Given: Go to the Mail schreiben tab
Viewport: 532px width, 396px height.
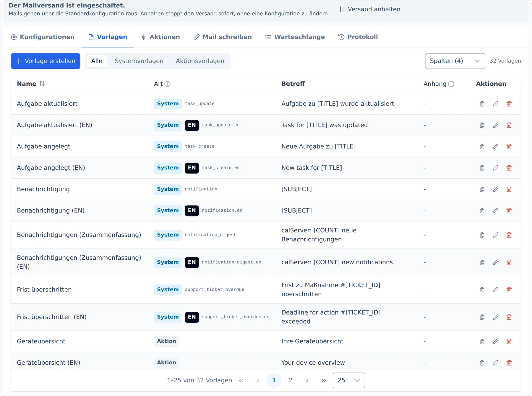Looking at the screenshot, I should point(223,37).
